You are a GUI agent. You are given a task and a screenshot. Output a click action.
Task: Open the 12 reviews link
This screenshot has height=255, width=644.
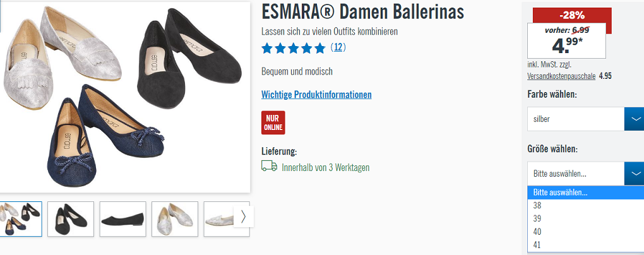tap(338, 47)
